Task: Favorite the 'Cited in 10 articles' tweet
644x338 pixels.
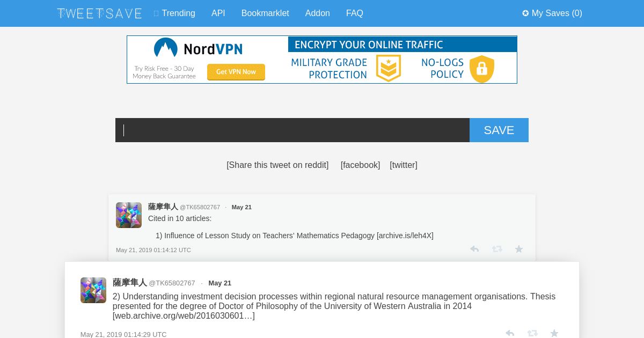Action: click(519, 249)
